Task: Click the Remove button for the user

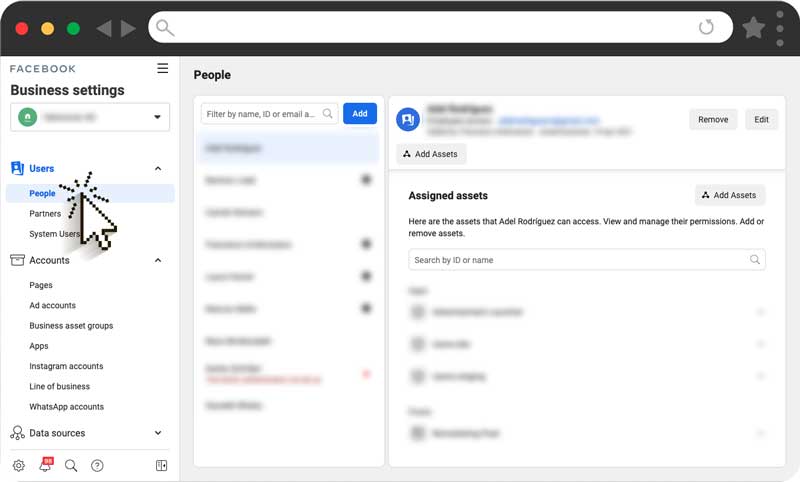Action: pyautogui.click(x=713, y=119)
